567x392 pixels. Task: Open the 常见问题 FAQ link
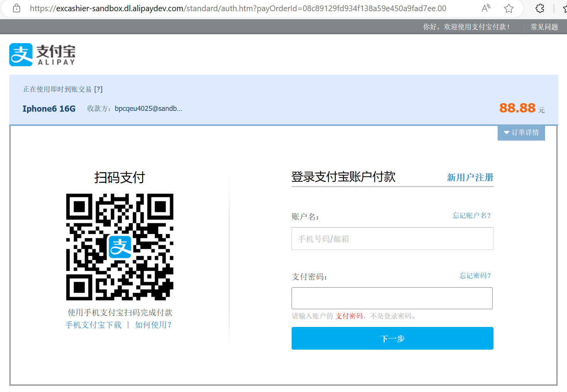click(544, 27)
